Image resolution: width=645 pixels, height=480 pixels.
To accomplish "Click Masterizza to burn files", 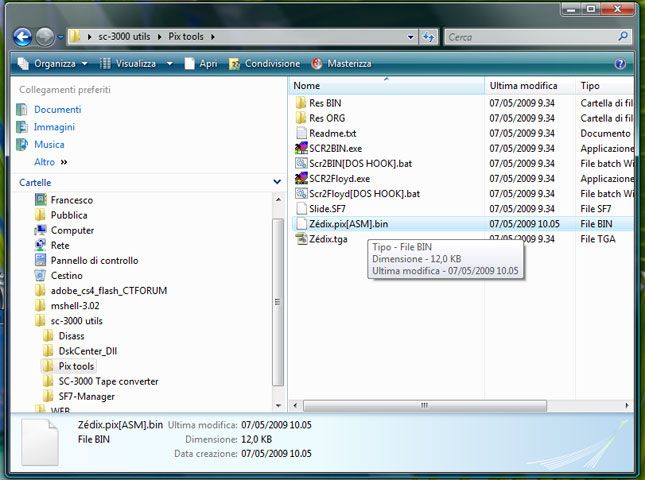I will click(x=341, y=64).
